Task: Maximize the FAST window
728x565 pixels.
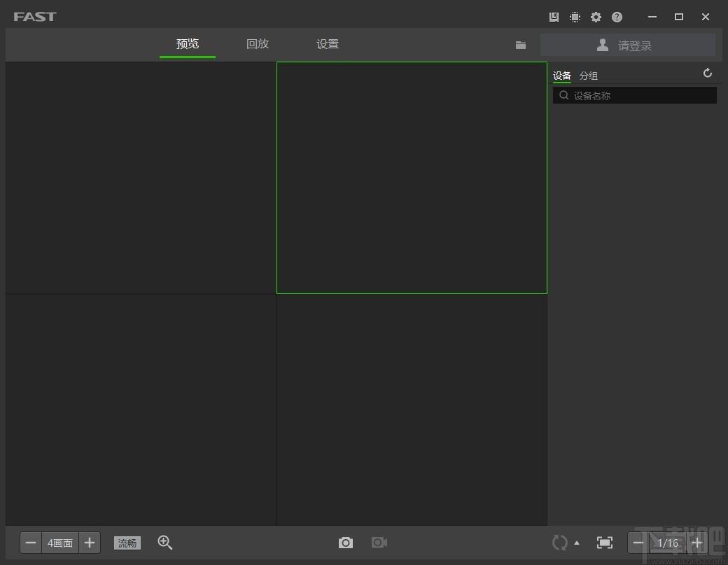Action: [679, 17]
